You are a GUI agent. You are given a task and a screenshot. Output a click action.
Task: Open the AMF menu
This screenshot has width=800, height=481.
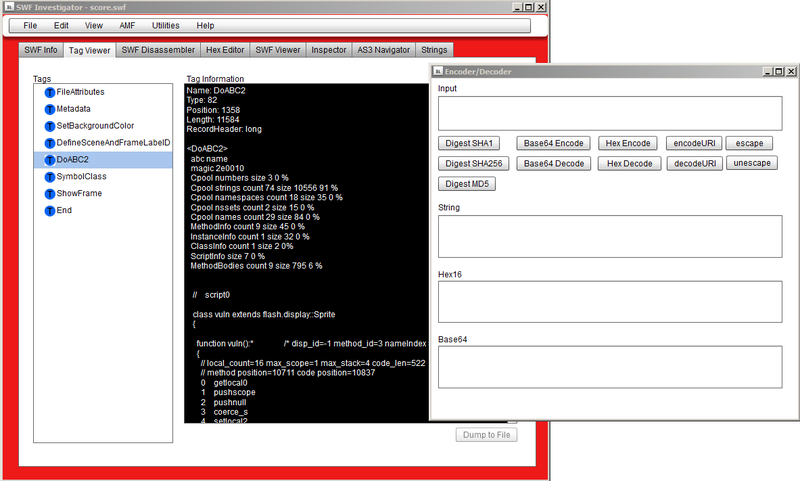point(127,26)
